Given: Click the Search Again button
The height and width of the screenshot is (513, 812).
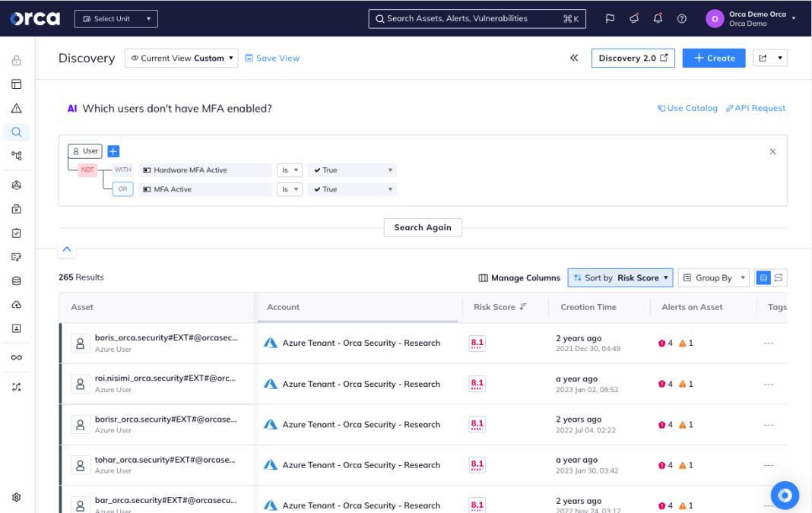Looking at the screenshot, I should tap(423, 227).
